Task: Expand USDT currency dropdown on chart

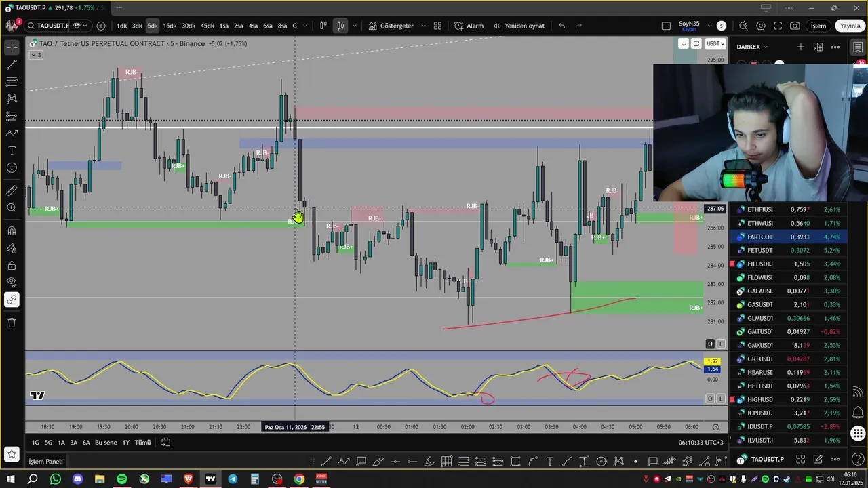Action: 714,43
